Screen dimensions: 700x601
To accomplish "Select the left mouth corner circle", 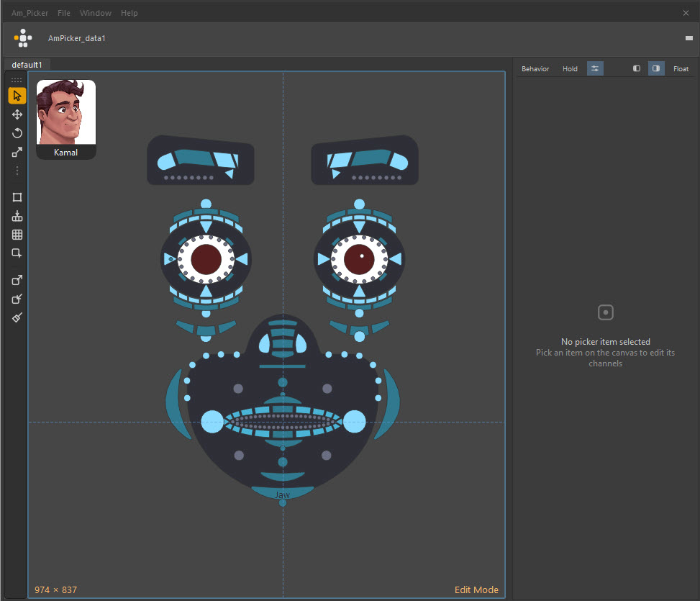I will 212,422.
